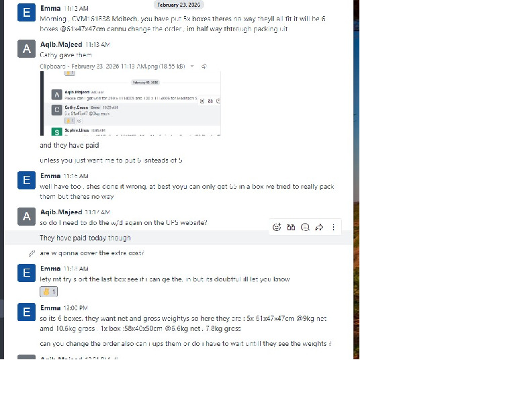Add a reaction from the message hover toolbar

pos(277,227)
